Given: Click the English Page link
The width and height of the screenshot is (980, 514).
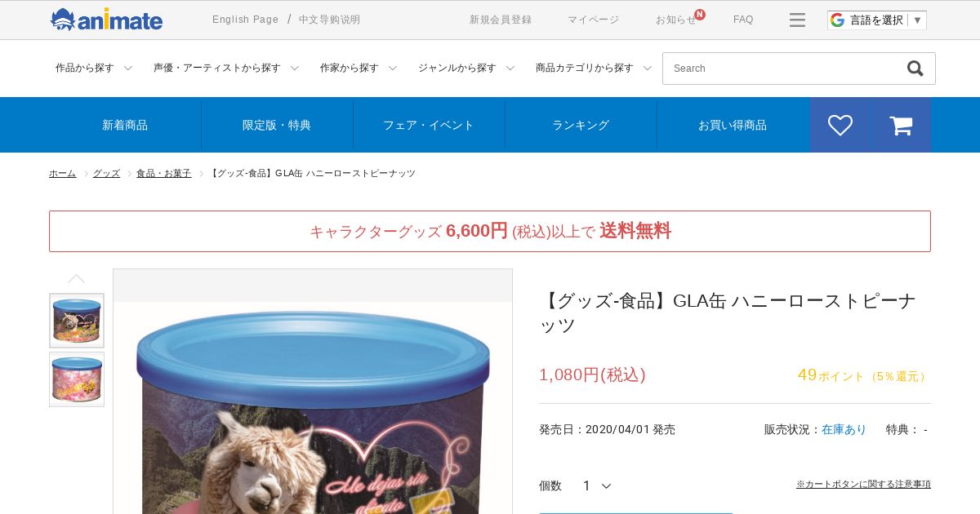Looking at the screenshot, I should [245, 20].
